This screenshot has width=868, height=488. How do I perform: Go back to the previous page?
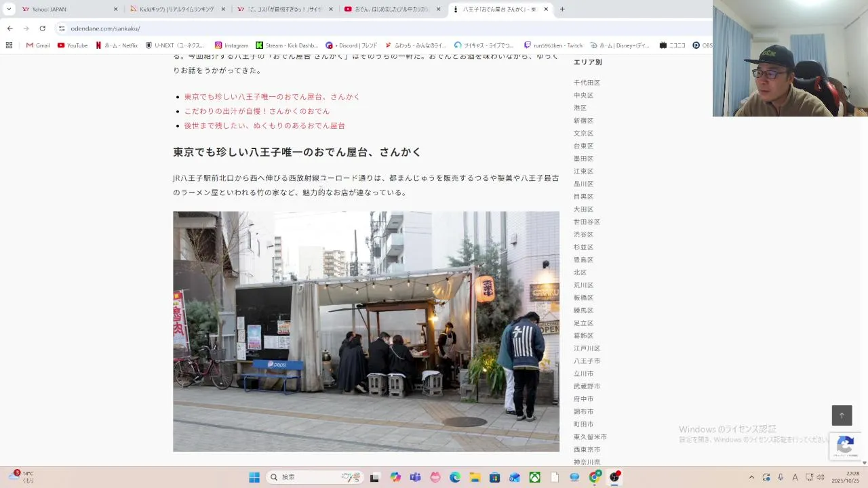pos(9,28)
